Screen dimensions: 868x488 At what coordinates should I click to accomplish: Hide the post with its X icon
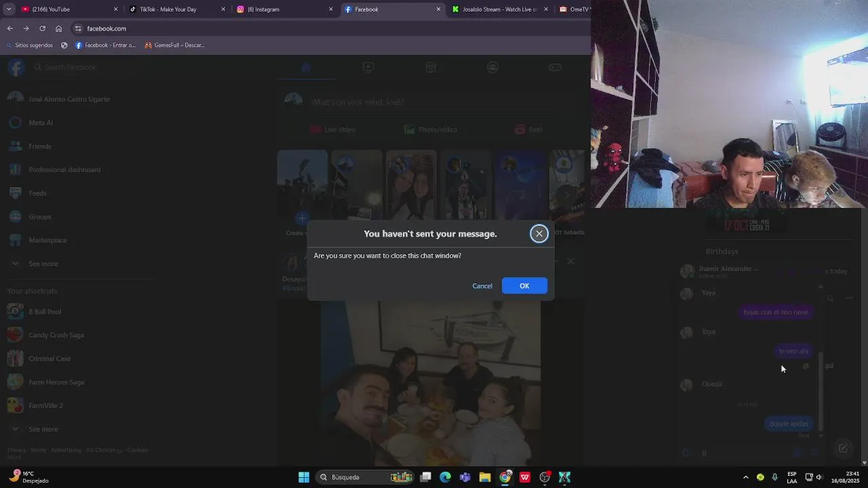point(570,261)
